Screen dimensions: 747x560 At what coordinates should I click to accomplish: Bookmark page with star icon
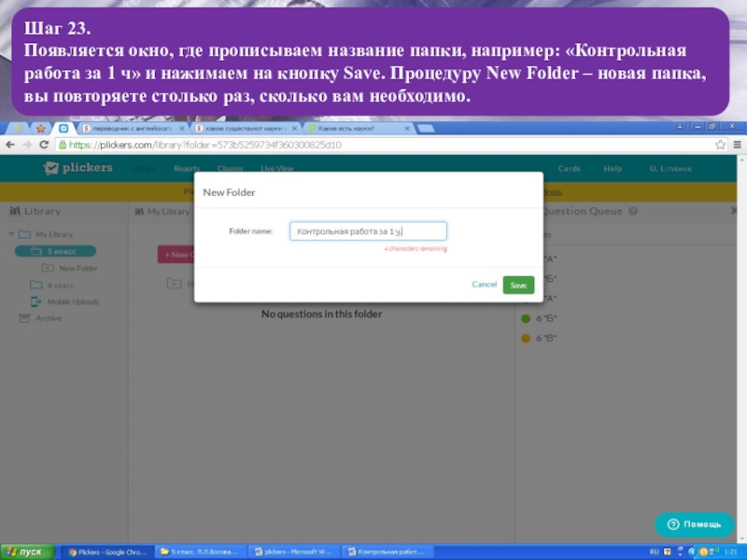(x=720, y=145)
